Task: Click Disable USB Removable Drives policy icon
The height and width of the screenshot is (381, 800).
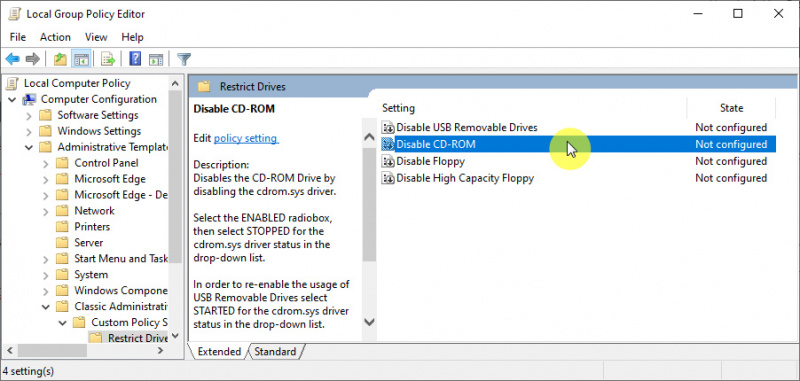Action: pos(388,128)
